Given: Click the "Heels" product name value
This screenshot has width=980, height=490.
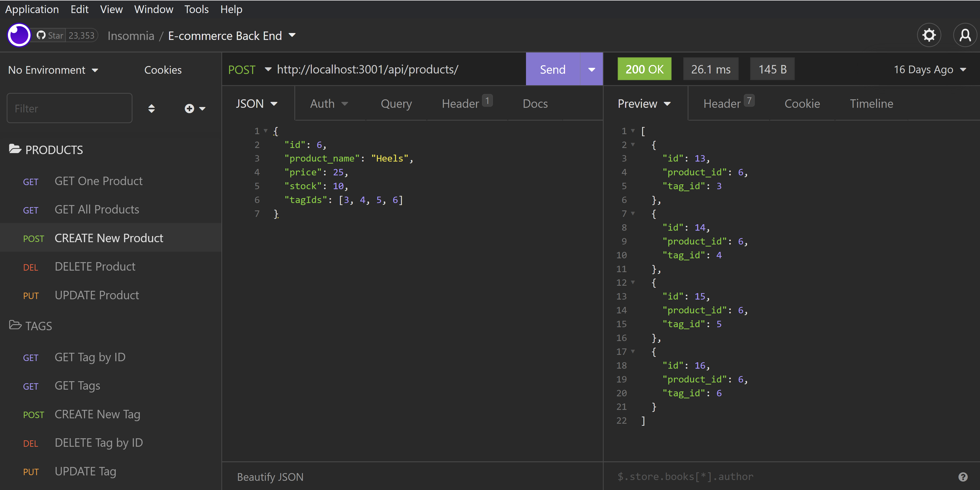Looking at the screenshot, I should pos(389,158).
